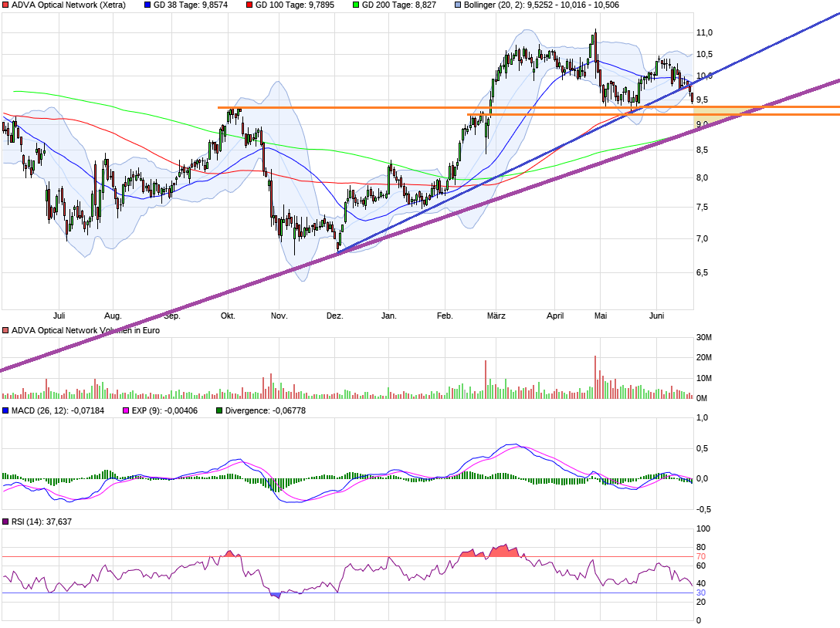The image size is (840, 628).
Task: Click the 11,0 price axis label
Action: (704, 32)
